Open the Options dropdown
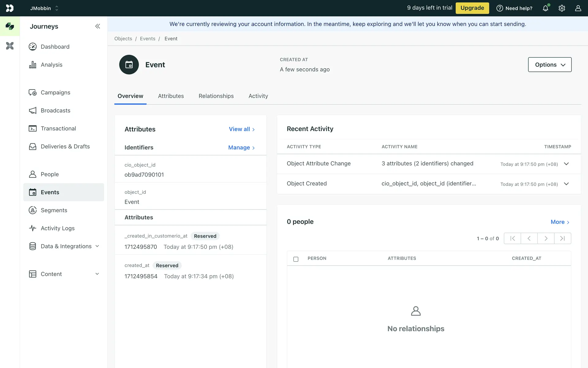This screenshot has width=588, height=368. click(550, 65)
